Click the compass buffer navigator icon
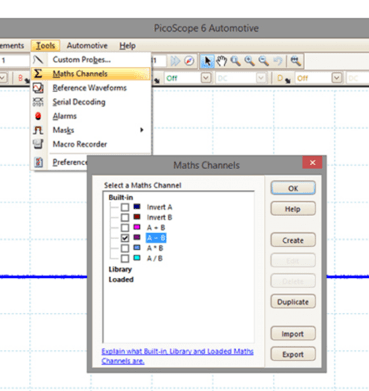This screenshot has width=369, height=391. pos(189,61)
